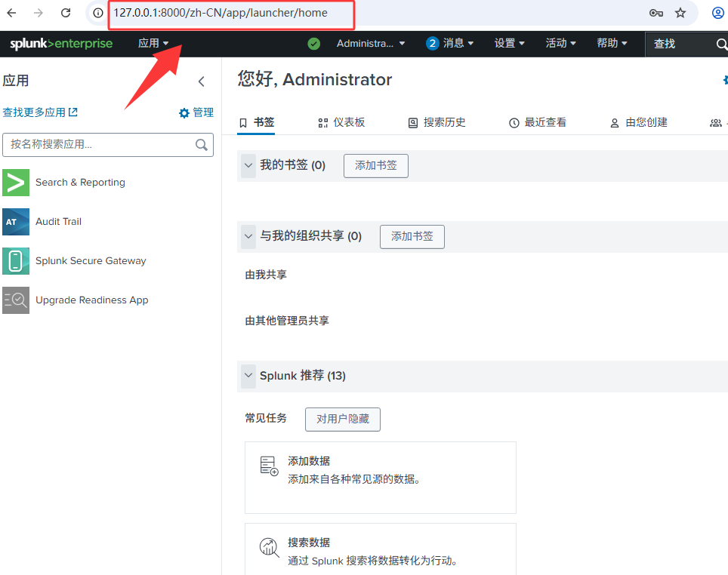
Task: Collapse the 我的书签 section
Action: click(x=248, y=166)
